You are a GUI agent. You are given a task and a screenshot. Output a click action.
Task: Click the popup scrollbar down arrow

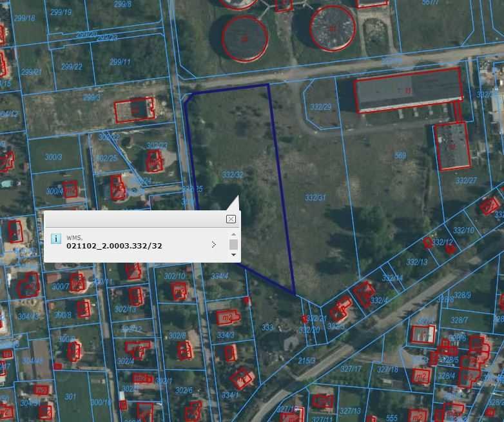233,255
